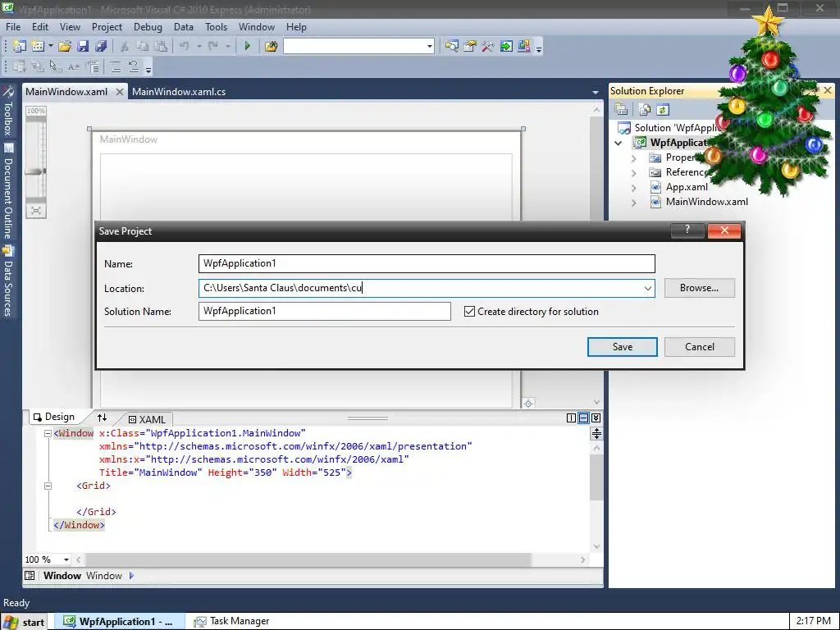Open the empty toolbar combo box dropdown

click(x=430, y=47)
